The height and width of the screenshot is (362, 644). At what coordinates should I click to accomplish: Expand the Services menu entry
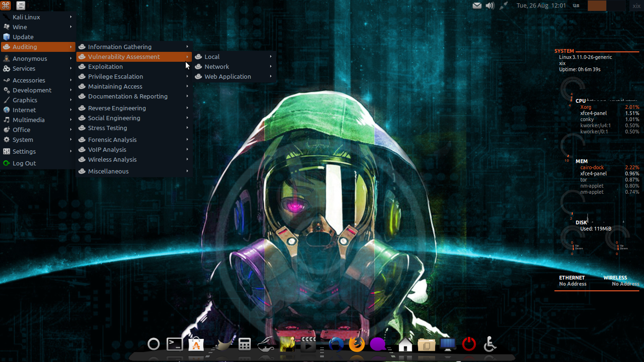click(x=38, y=68)
